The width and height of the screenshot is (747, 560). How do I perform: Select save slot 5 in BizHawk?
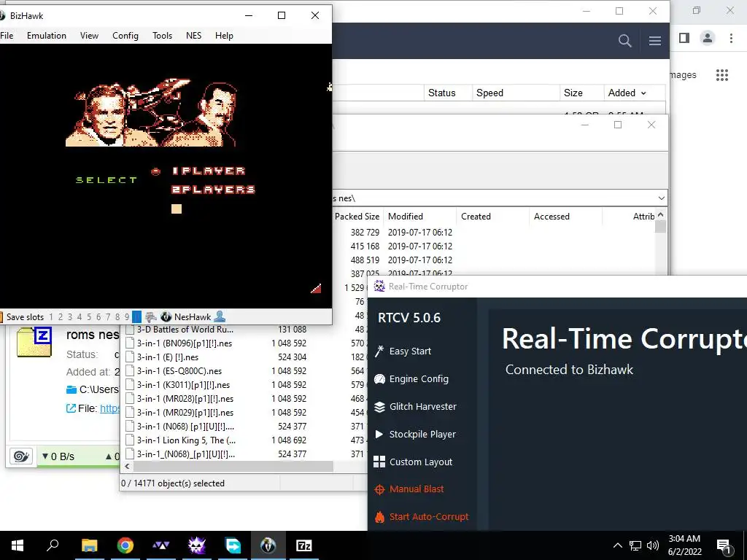[x=89, y=317]
